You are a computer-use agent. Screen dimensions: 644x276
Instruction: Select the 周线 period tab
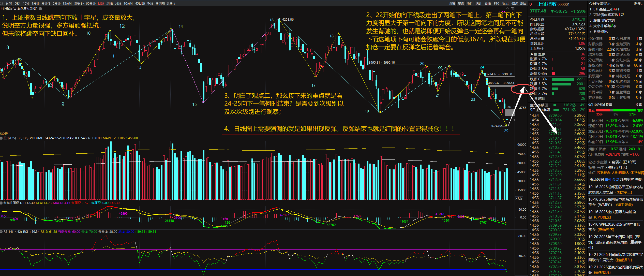click(x=110, y=3)
